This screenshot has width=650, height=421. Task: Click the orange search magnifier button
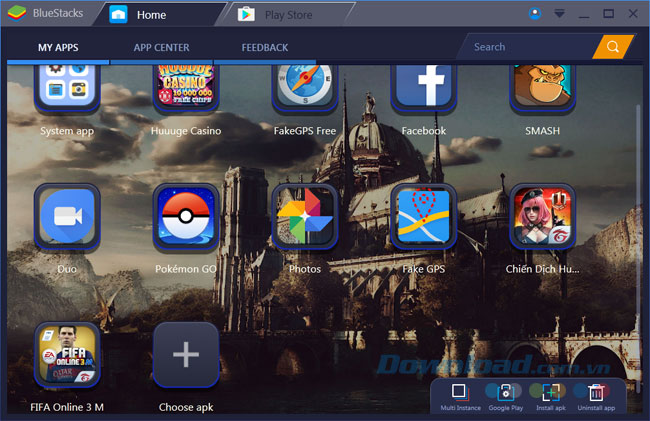pyautogui.click(x=613, y=47)
